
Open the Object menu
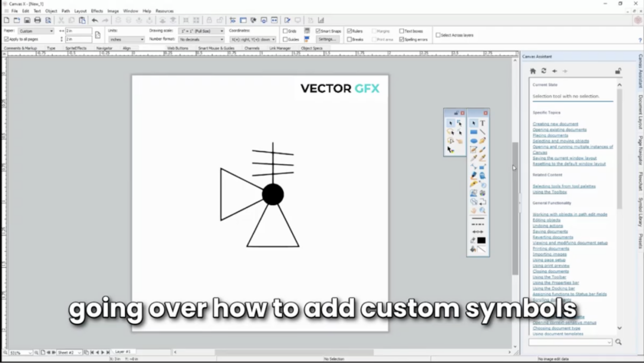point(51,11)
